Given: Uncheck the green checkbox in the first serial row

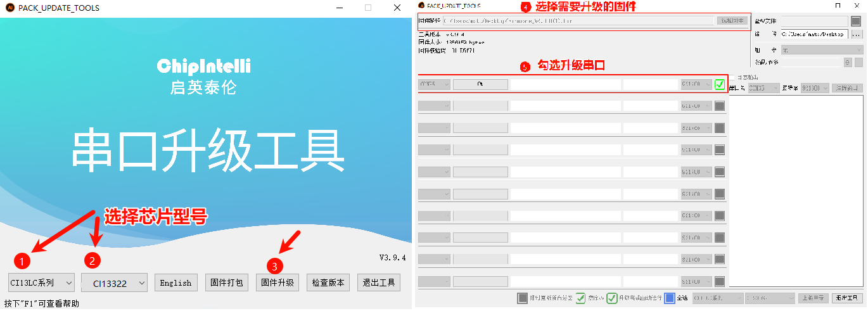Looking at the screenshot, I should (x=720, y=84).
